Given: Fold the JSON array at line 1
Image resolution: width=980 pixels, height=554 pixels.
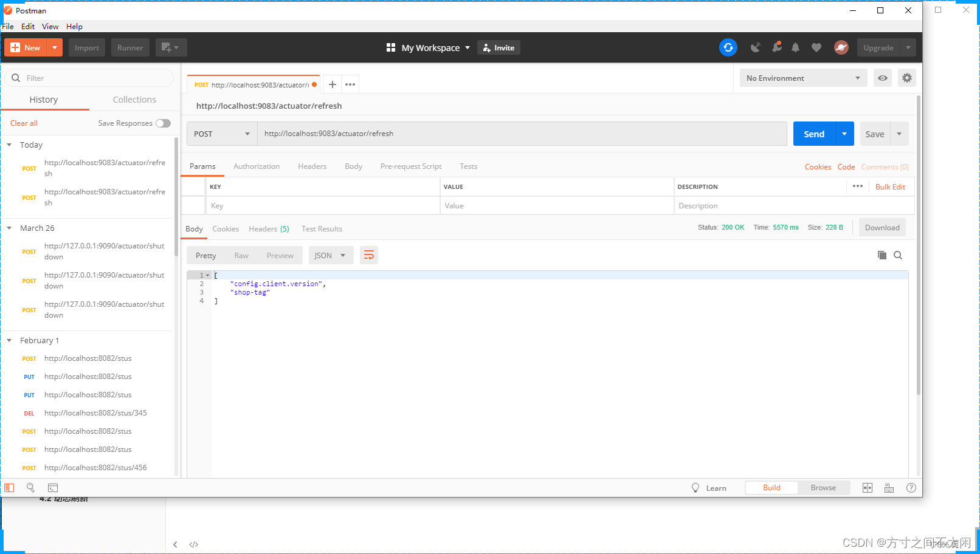Looking at the screenshot, I should tap(207, 275).
